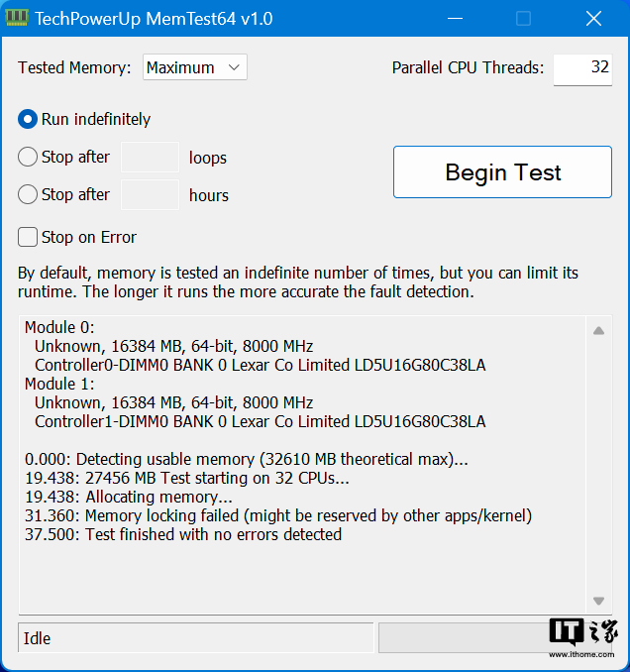
Task: Click the loops count input box
Action: 150,158
